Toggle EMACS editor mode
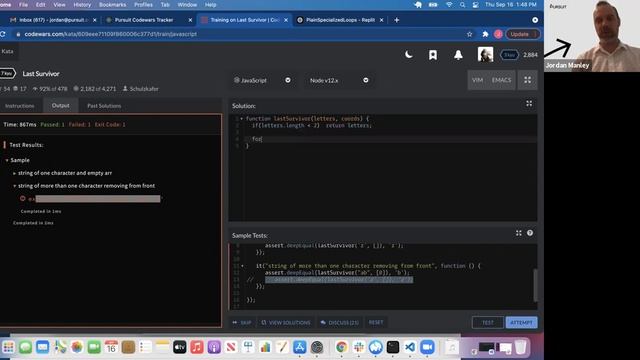Viewport: 640px width, 360px height. point(501,80)
